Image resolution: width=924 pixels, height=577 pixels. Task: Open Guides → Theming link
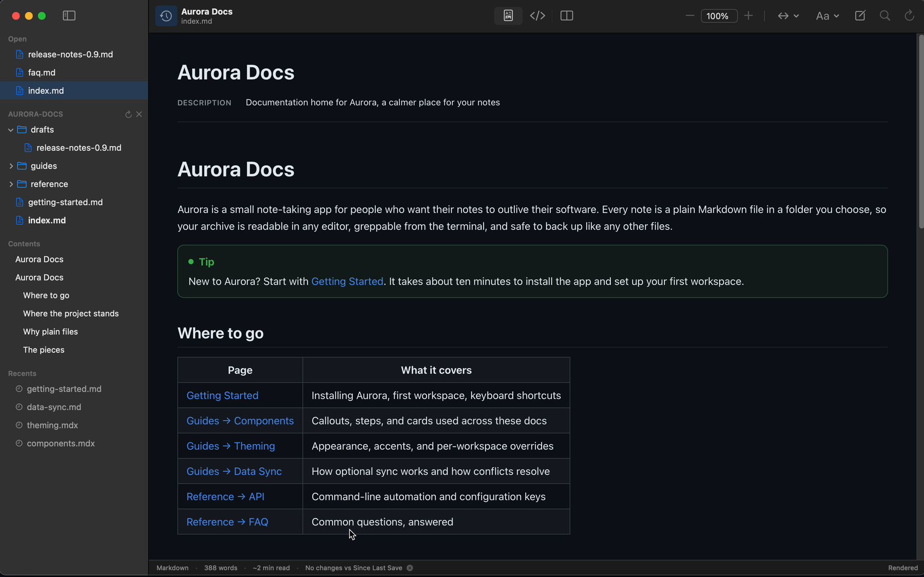coord(230,446)
